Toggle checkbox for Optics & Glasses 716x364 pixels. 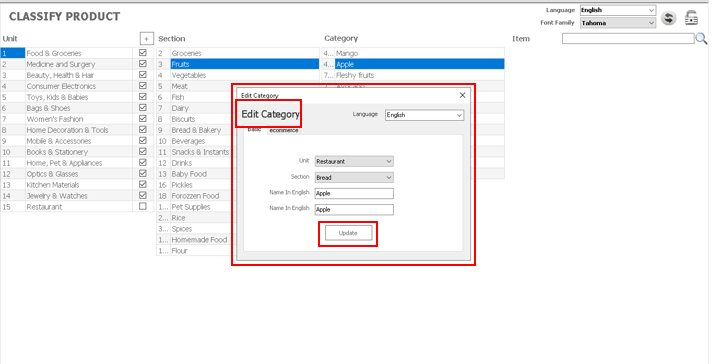tap(142, 174)
